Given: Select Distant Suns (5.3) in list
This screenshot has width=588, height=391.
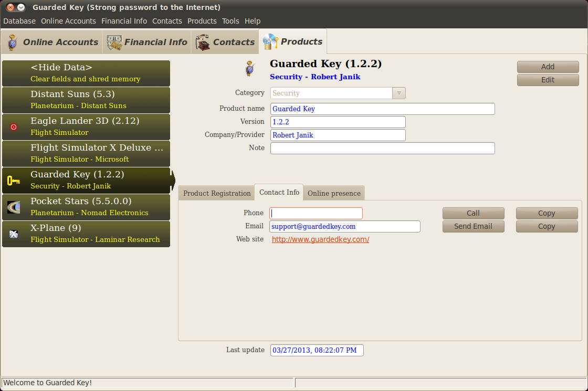Looking at the screenshot, I should coord(86,100).
